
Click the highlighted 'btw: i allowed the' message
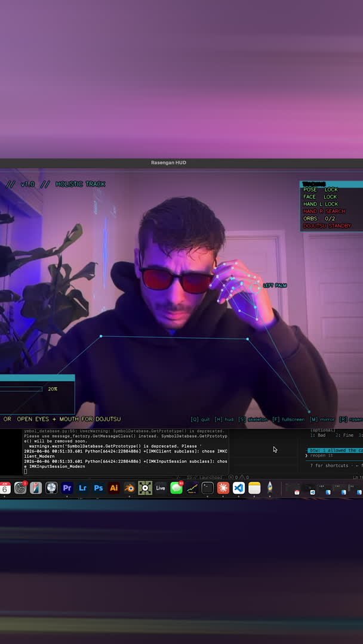point(335,451)
